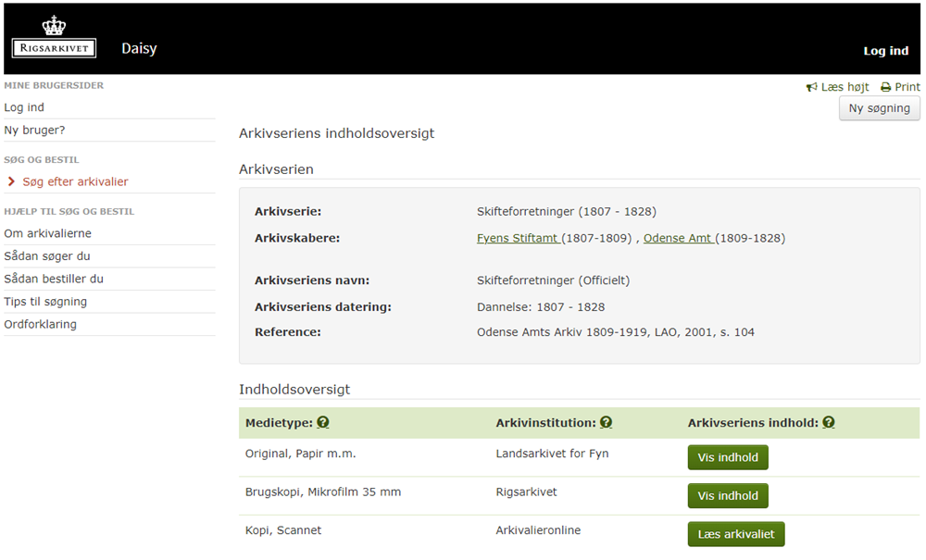Open Tips til søgning page
Image resolution: width=926 pixels, height=560 pixels.
(x=45, y=302)
